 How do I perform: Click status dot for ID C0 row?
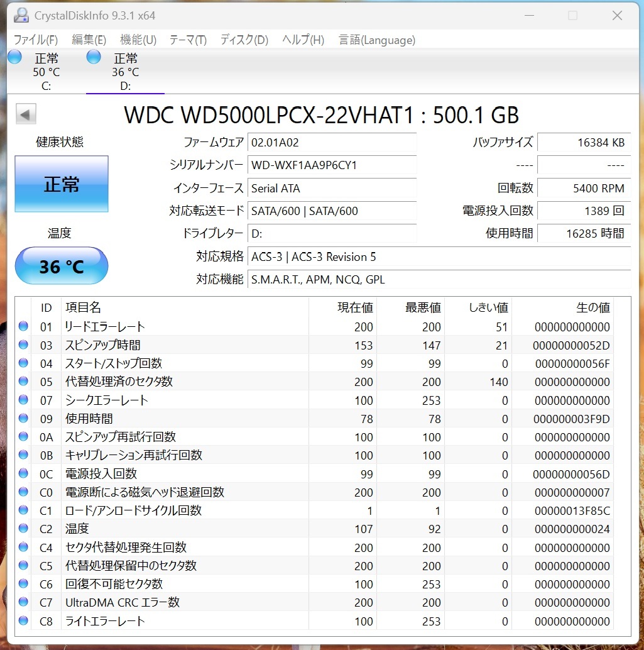click(23, 492)
